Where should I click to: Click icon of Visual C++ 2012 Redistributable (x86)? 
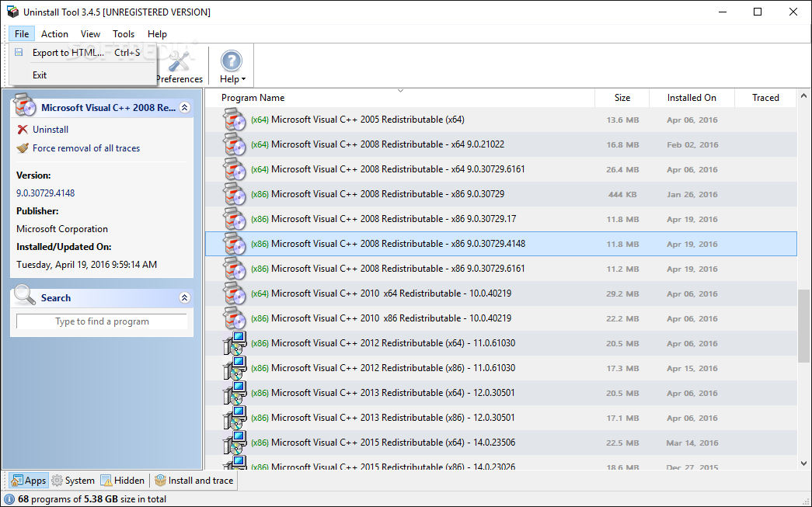pyautogui.click(x=235, y=368)
